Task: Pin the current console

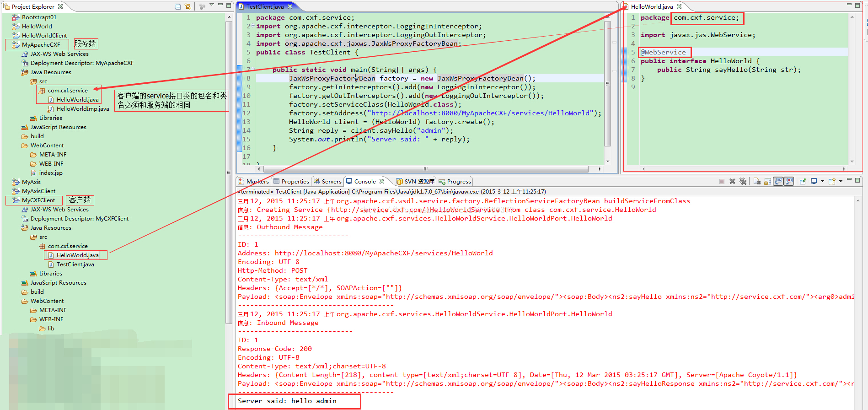Action: click(x=803, y=182)
